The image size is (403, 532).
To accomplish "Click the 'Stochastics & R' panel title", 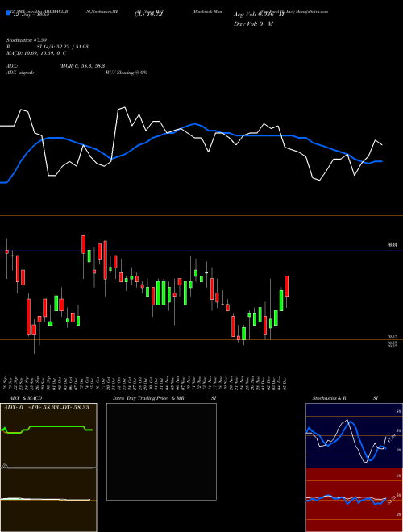I will pyautogui.click(x=329, y=398).
